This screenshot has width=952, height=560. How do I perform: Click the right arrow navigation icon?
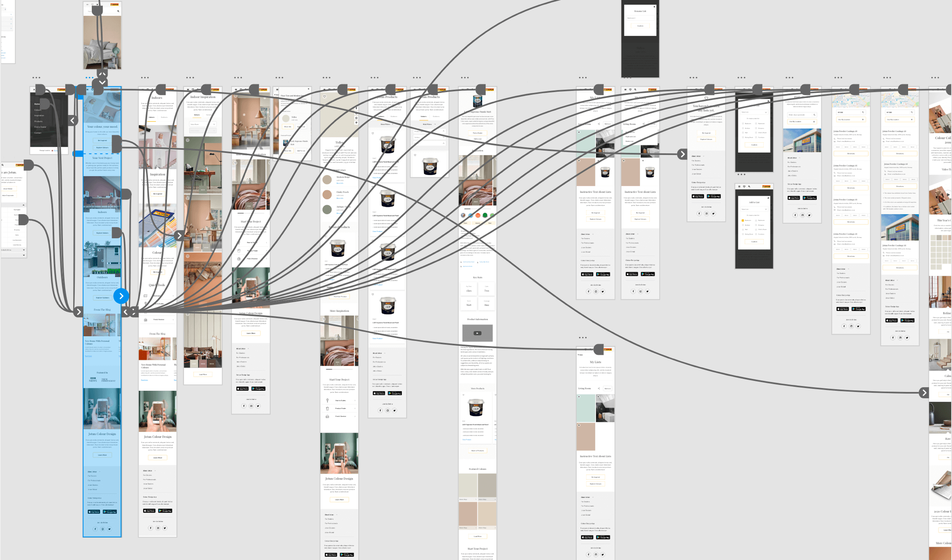click(x=121, y=295)
